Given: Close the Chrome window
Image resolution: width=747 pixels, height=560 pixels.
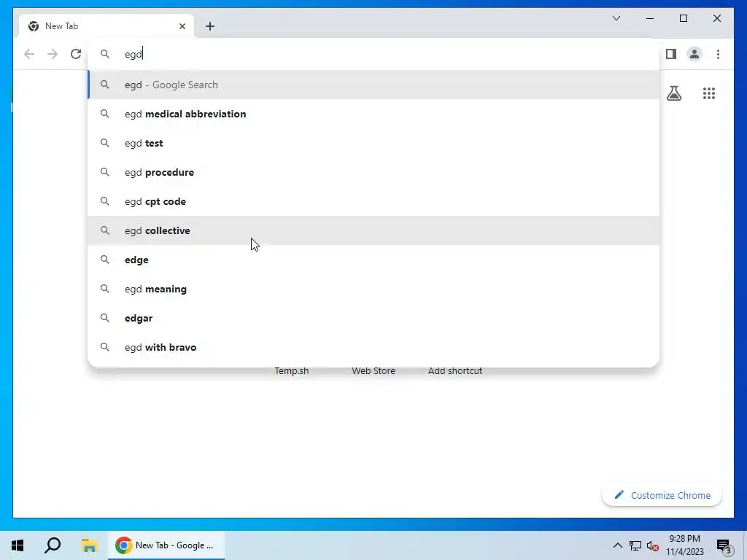Looking at the screenshot, I should [716, 18].
